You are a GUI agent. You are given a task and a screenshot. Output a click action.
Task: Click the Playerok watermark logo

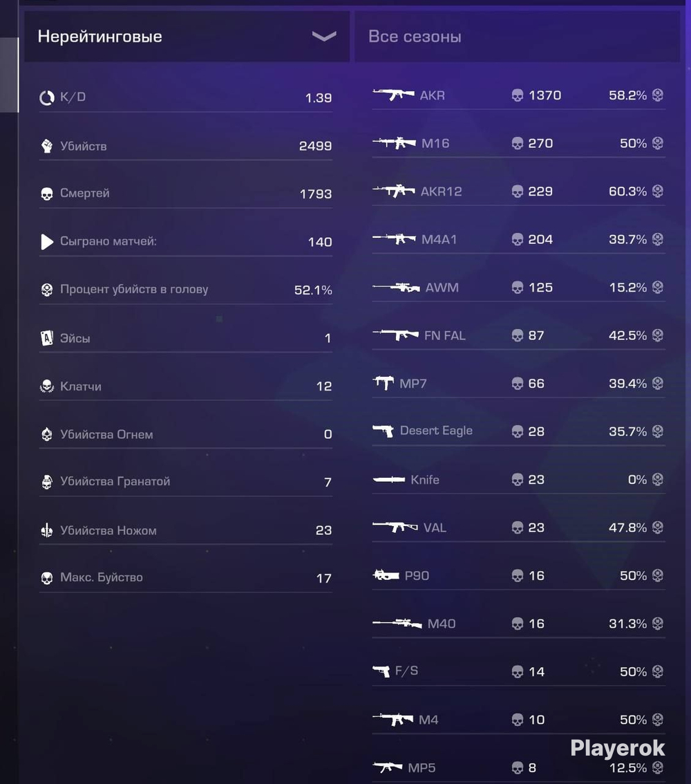(618, 748)
